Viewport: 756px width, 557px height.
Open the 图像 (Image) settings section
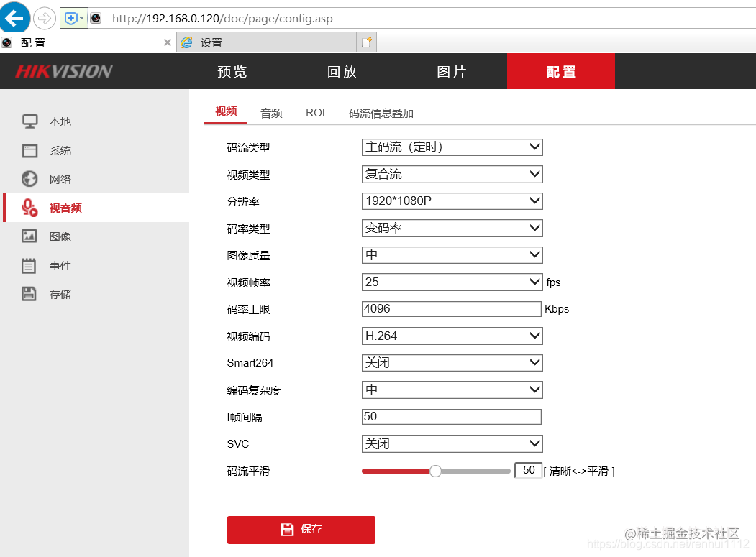(60, 236)
